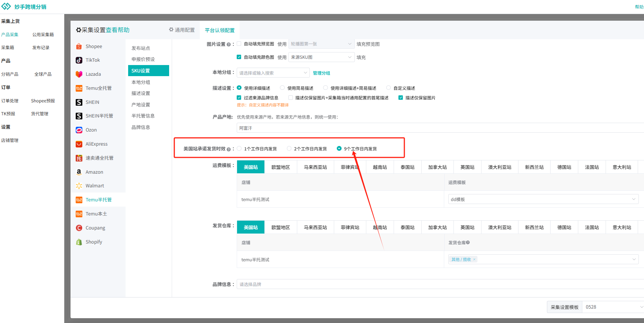
Task: Open the 采集设置模板 0528 dropdown
Action: 613,307
